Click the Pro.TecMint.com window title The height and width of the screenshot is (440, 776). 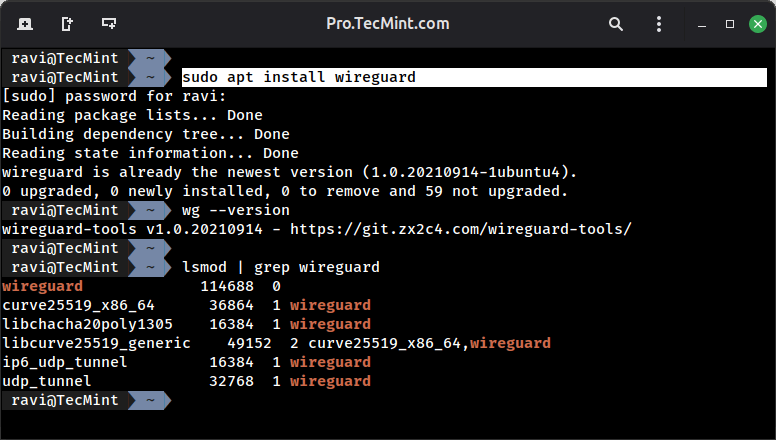pyautogui.click(x=388, y=23)
